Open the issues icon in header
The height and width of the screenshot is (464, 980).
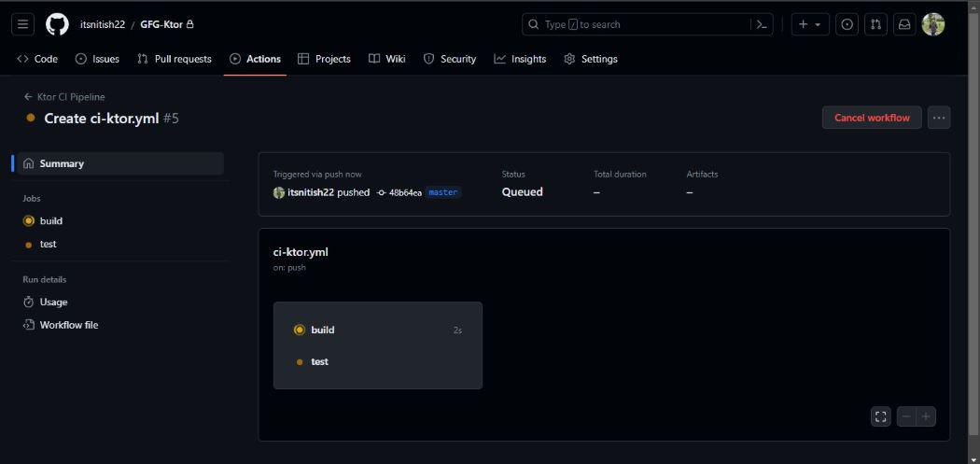[x=847, y=24]
